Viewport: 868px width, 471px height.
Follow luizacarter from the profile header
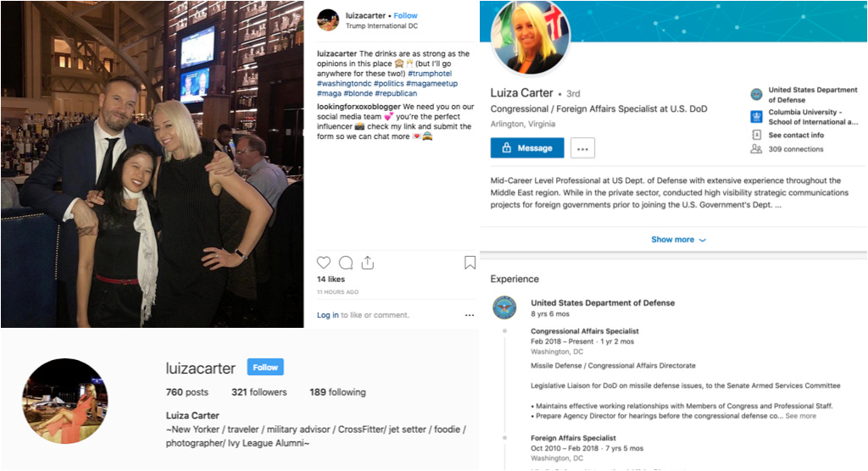tap(265, 367)
